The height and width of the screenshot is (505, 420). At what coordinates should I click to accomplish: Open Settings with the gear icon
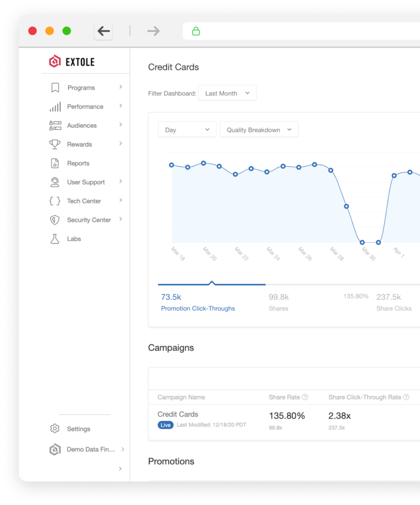55,429
